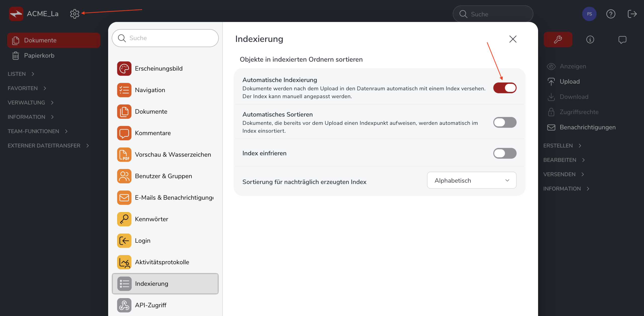Turn on Index einfrieren toggle

505,153
